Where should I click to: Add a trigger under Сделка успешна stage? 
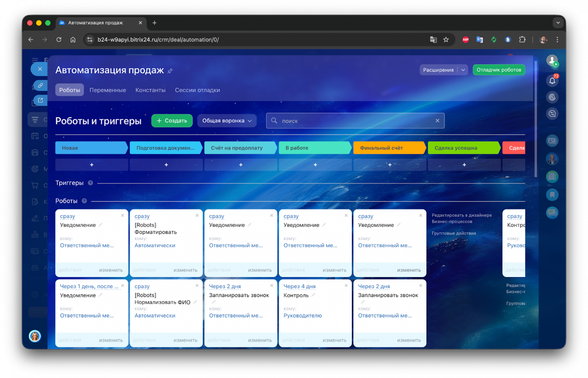(x=464, y=165)
